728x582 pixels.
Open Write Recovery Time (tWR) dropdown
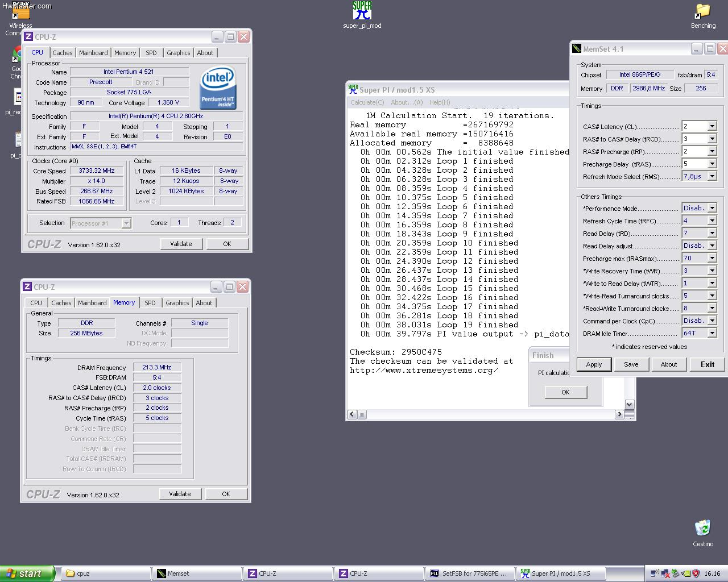coord(712,271)
